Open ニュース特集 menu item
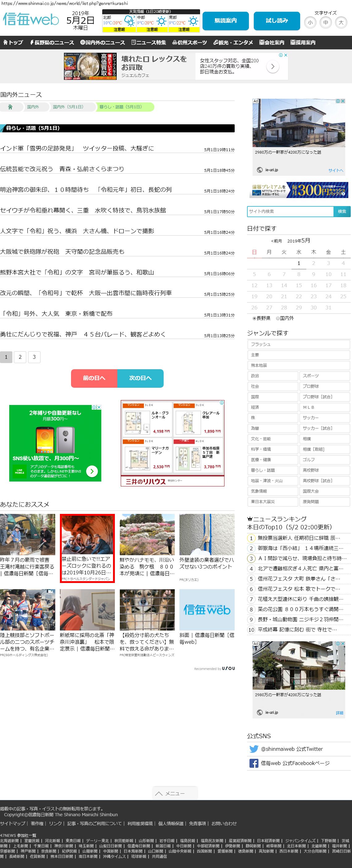Image resolution: width=352 pixels, height=868 pixels. click(149, 43)
